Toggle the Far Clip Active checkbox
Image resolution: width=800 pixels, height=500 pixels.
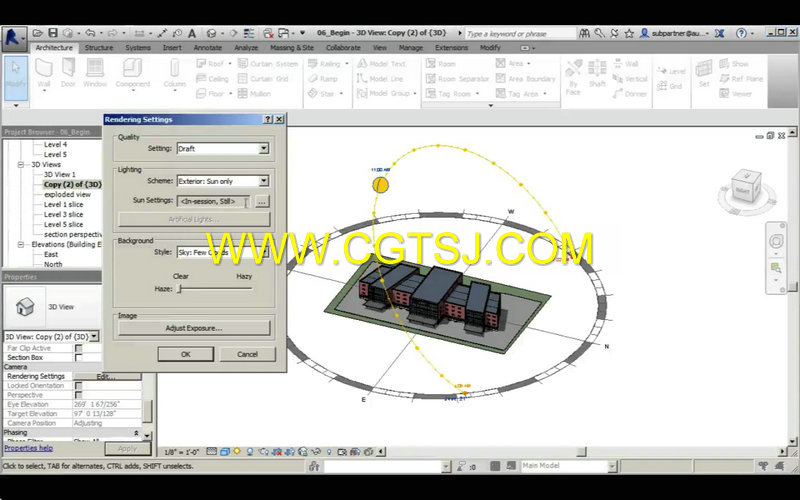tap(79, 348)
